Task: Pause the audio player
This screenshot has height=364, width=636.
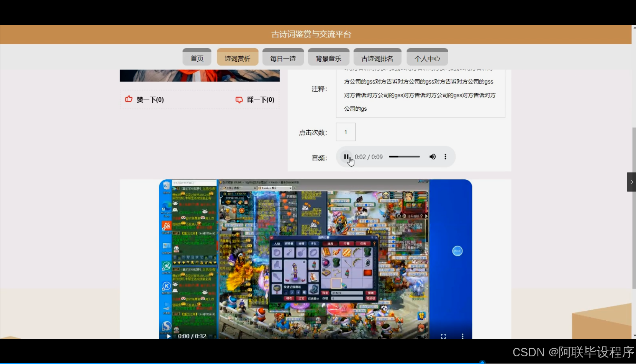Action: pyautogui.click(x=346, y=157)
